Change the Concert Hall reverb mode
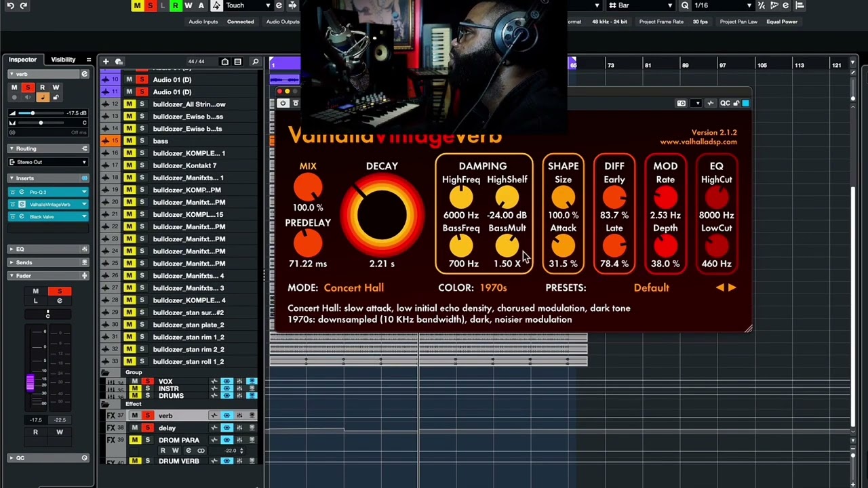The height and width of the screenshot is (488, 868). [x=353, y=287]
